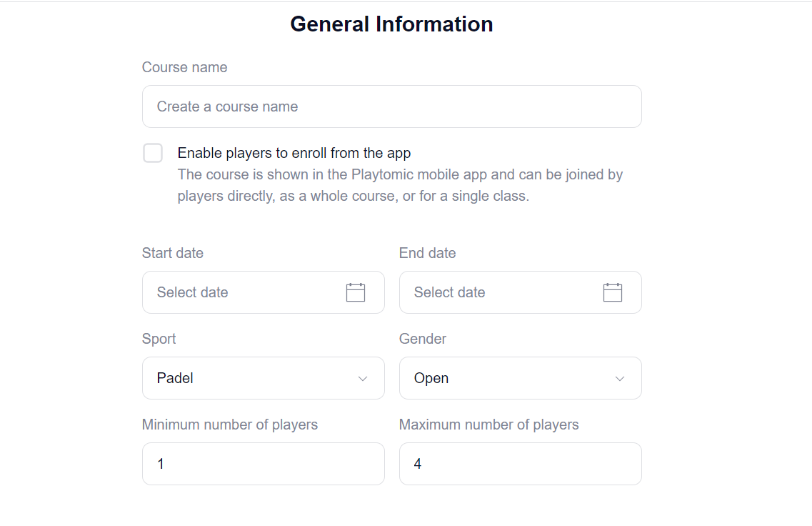Click the Gender dropdown chevron

tap(619, 378)
